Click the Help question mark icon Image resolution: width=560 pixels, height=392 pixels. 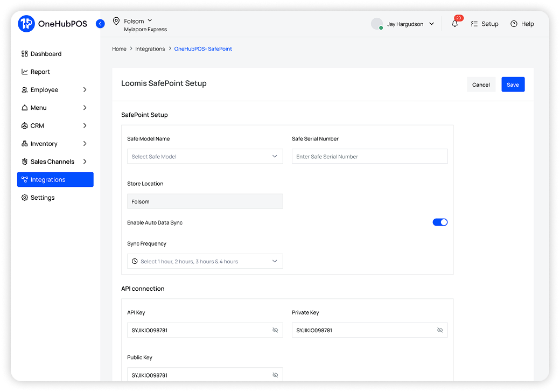pos(514,24)
